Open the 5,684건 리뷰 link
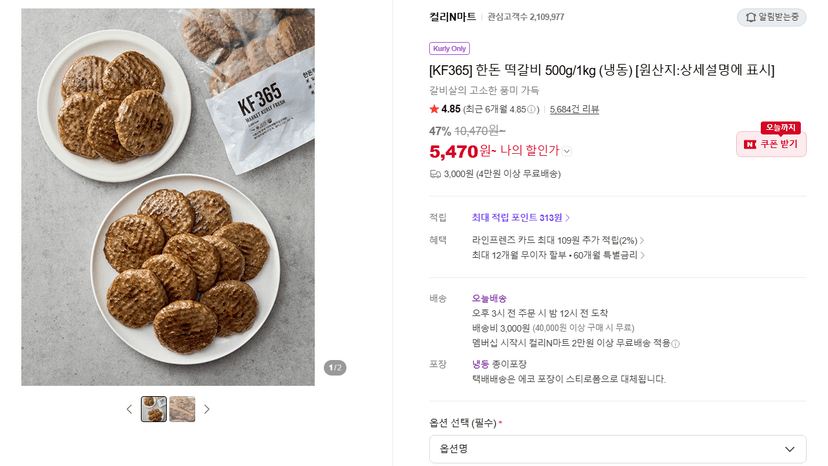The height and width of the screenshot is (466, 828). (574, 109)
